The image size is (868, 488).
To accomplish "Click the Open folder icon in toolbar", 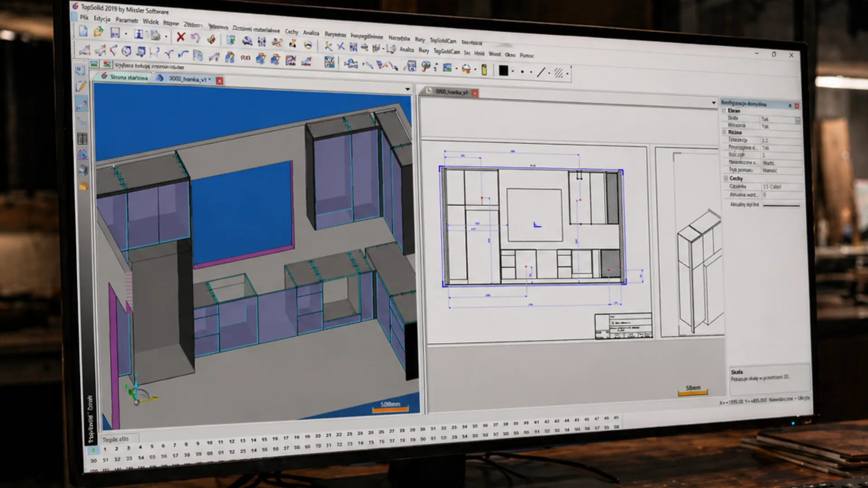I will (99, 32).
